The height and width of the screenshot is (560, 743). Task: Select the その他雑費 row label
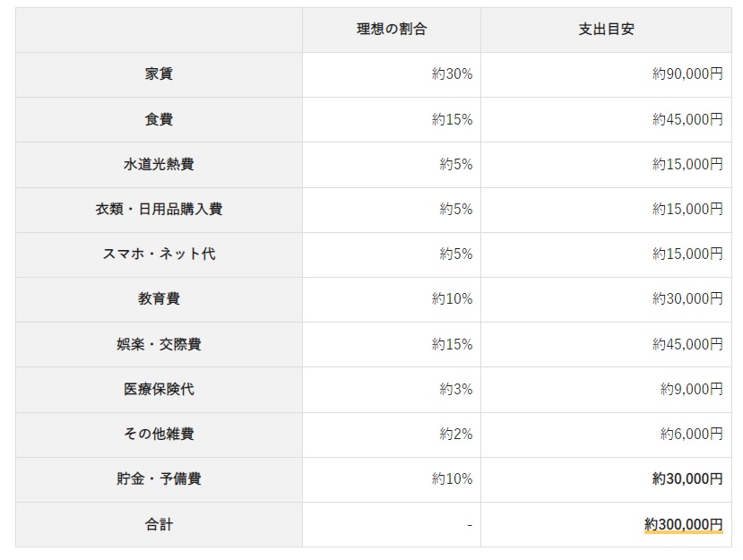159,434
